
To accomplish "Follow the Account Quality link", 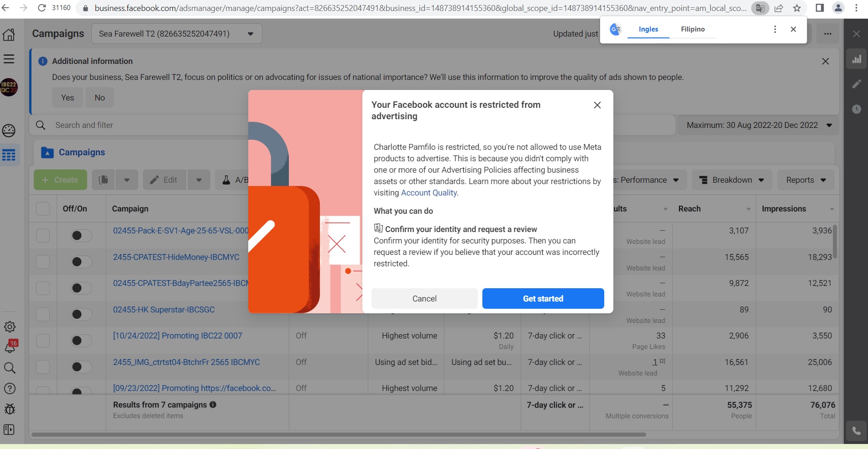I will [429, 193].
